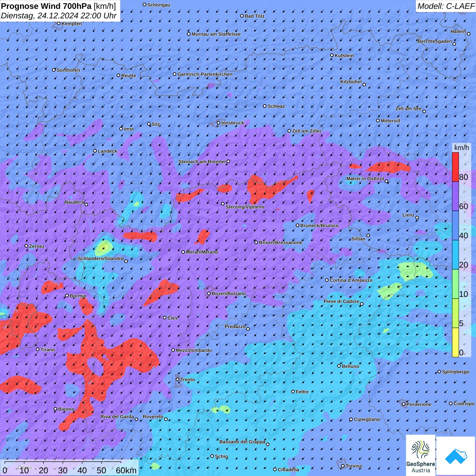
Task: Click the Zell am See label
Action: (408, 108)
